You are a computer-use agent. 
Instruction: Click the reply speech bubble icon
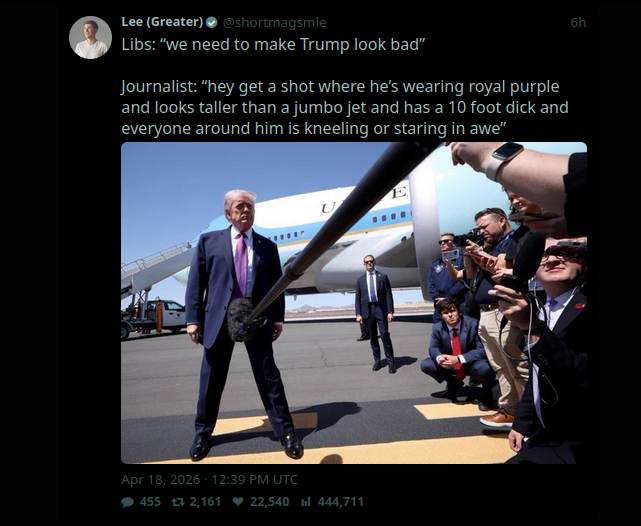click(128, 502)
